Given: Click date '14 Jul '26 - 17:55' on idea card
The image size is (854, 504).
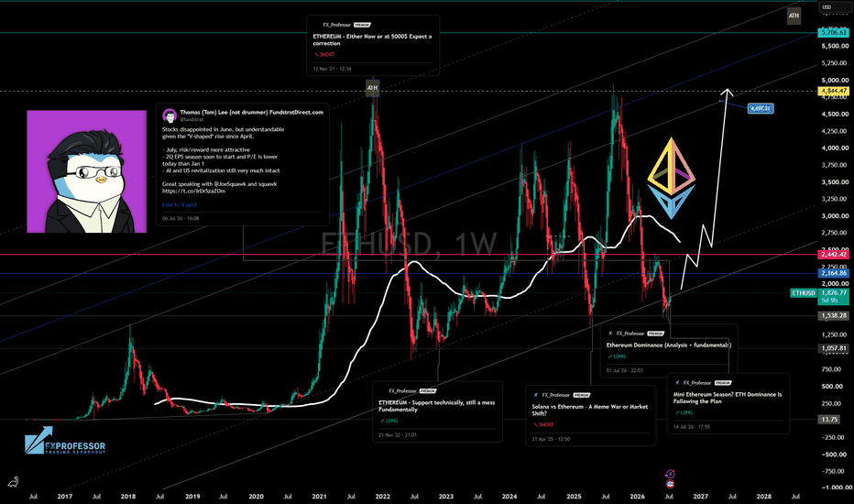Looking at the screenshot, I should 692,427.
